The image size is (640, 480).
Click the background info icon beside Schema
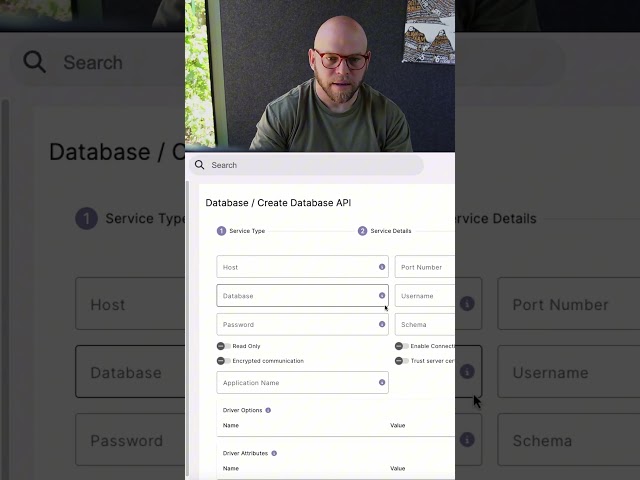467,440
